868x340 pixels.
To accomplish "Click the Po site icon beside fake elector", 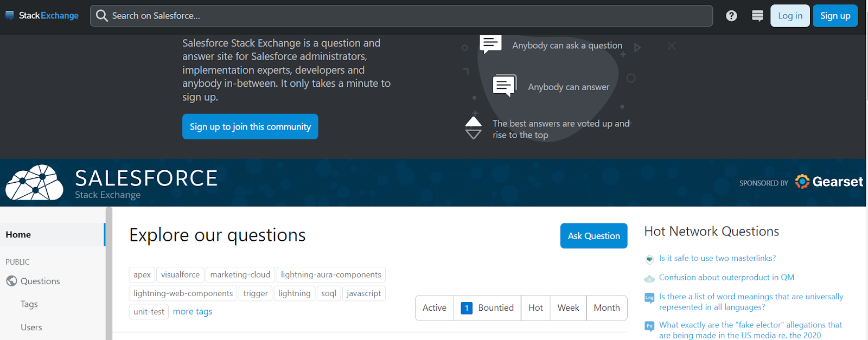I will 649,326.
